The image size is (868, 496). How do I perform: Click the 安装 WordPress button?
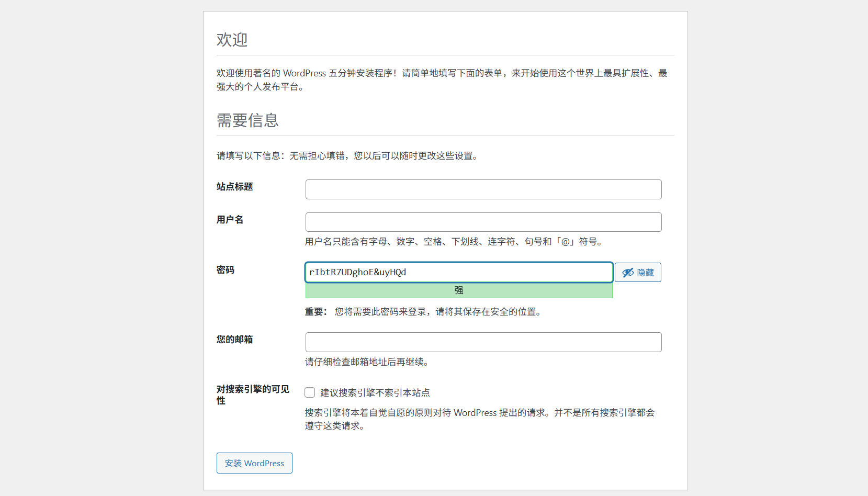tap(254, 463)
